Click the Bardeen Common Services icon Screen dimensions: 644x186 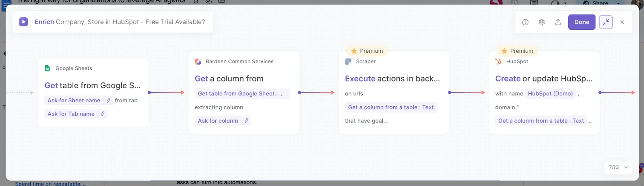click(x=198, y=62)
